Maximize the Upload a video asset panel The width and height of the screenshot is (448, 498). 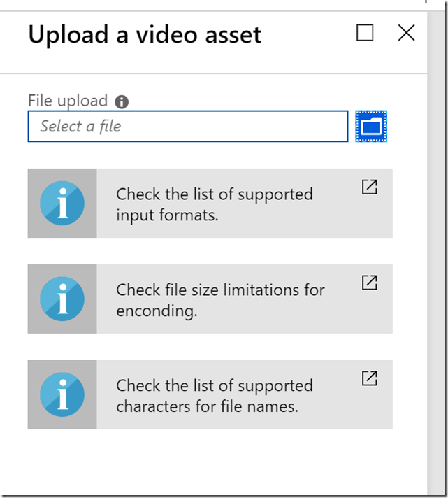tap(365, 33)
